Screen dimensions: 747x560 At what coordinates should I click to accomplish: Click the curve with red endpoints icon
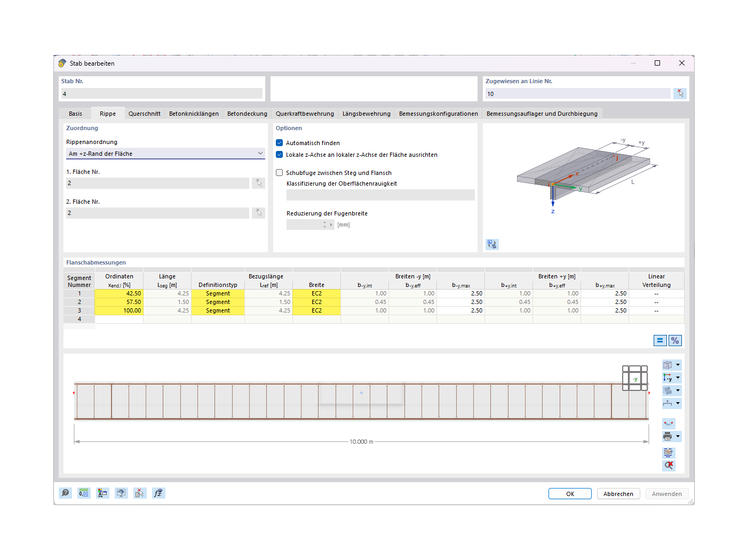pyautogui.click(x=669, y=423)
